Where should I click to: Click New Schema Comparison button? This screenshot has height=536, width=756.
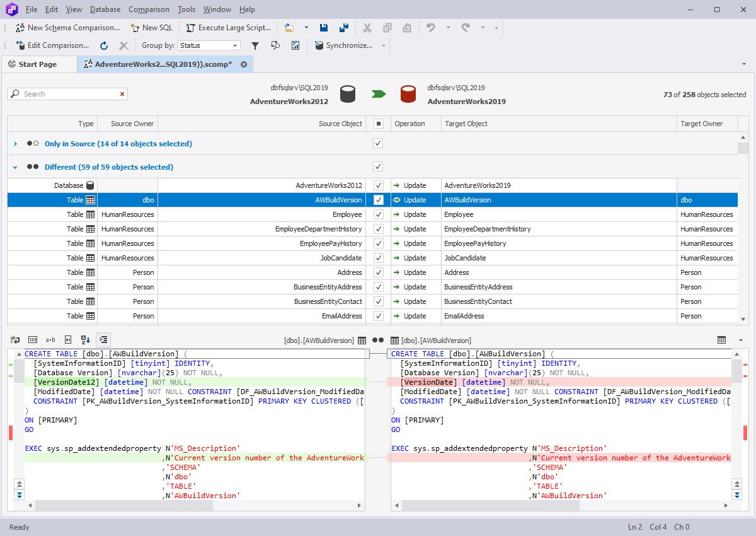click(67, 28)
